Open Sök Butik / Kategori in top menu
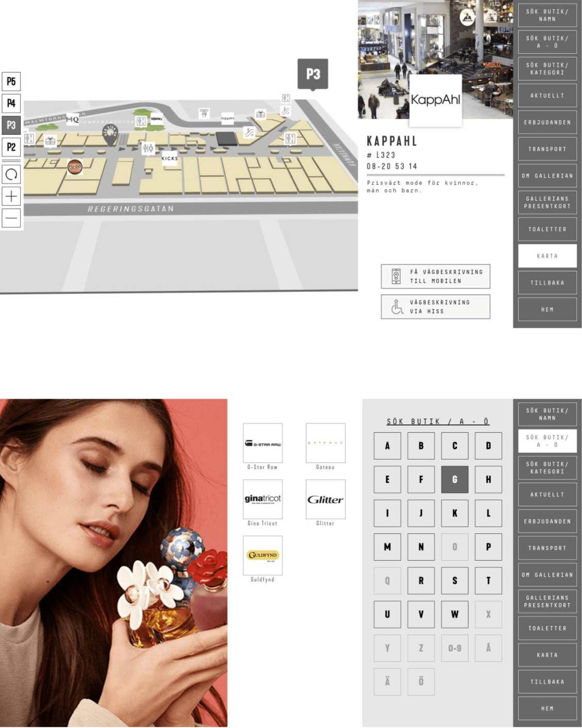This screenshot has width=582, height=728. (547, 69)
